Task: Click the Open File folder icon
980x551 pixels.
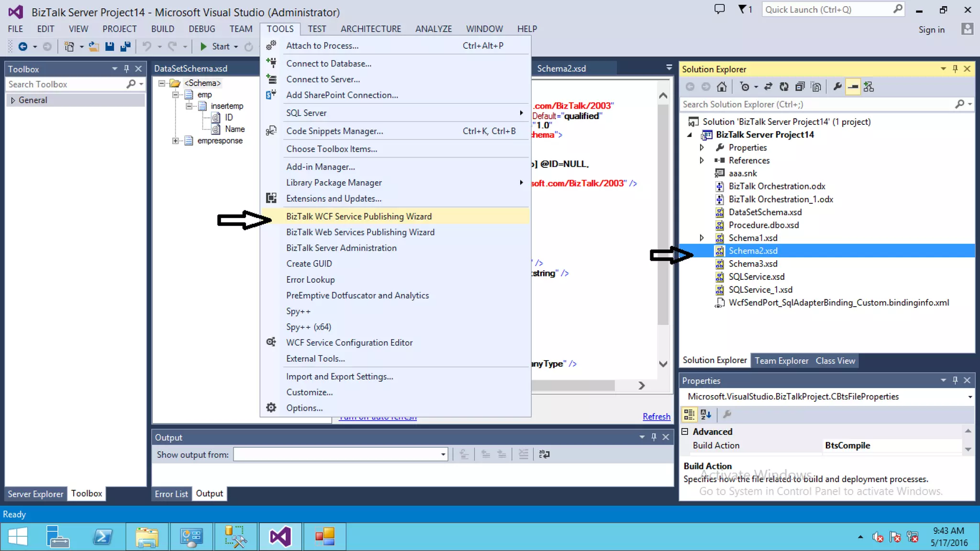Action: tap(94, 46)
